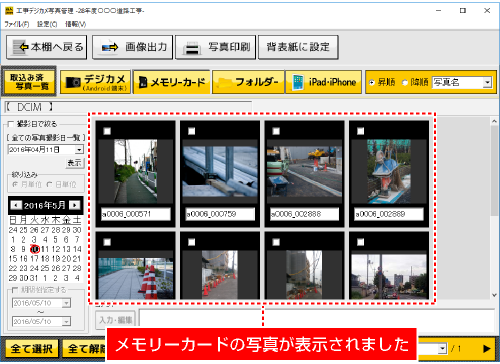The width and height of the screenshot is (500, 364).
Task: Select 昇順 sort order radio button
Action: tap(372, 82)
